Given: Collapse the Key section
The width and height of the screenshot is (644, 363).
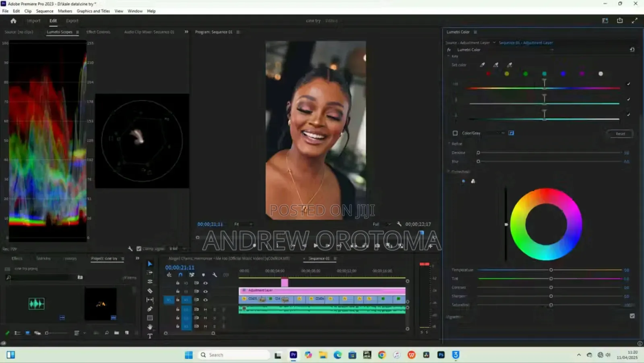Looking at the screenshot, I should (448, 56).
